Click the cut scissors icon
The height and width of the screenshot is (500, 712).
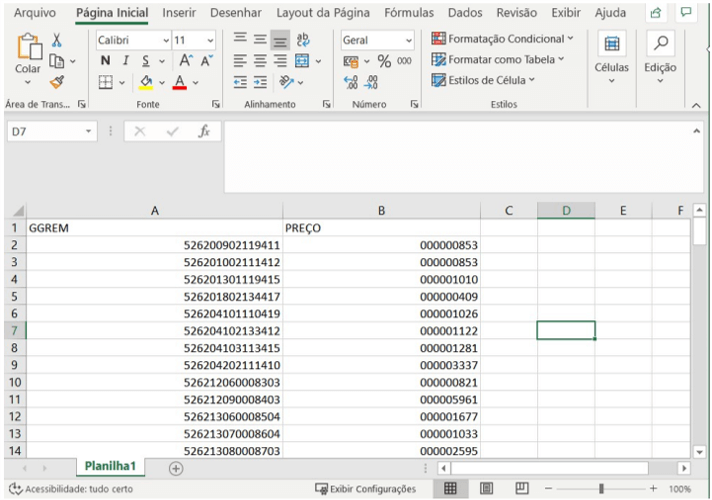point(57,41)
